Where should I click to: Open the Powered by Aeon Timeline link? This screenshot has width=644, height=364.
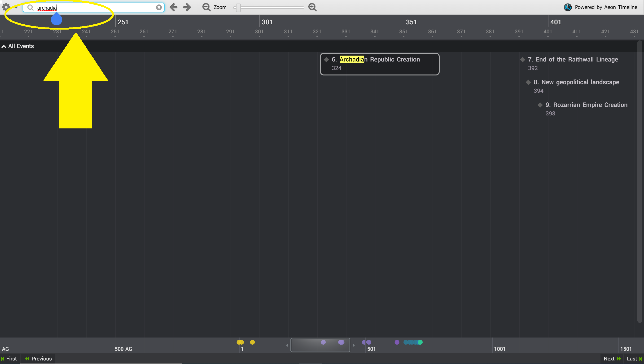(x=606, y=7)
